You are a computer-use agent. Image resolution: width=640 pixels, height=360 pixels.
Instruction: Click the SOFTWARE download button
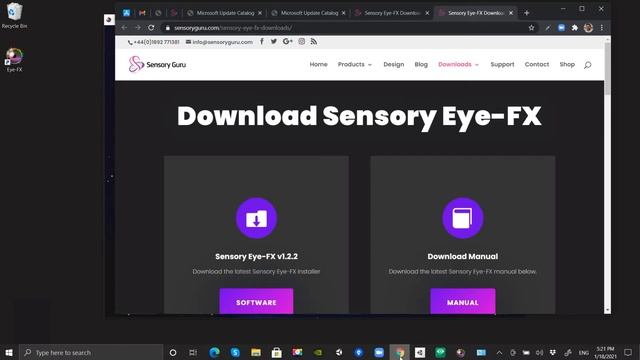click(256, 302)
